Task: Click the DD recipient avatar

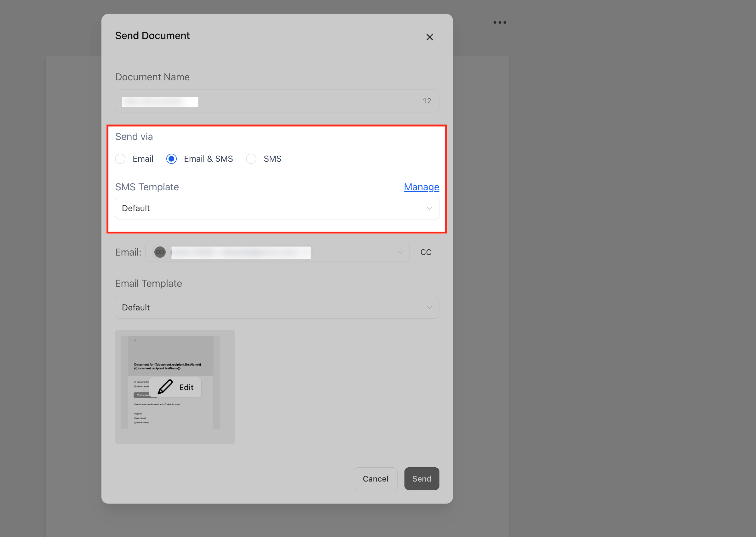Action: pos(160,252)
